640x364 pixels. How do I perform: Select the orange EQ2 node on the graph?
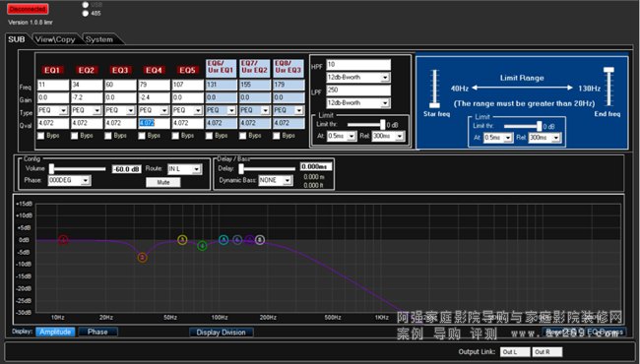pyautogui.click(x=142, y=257)
